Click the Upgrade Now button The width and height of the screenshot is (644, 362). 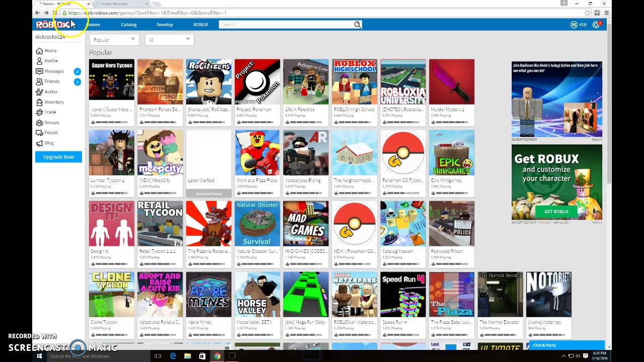pyautogui.click(x=58, y=157)
